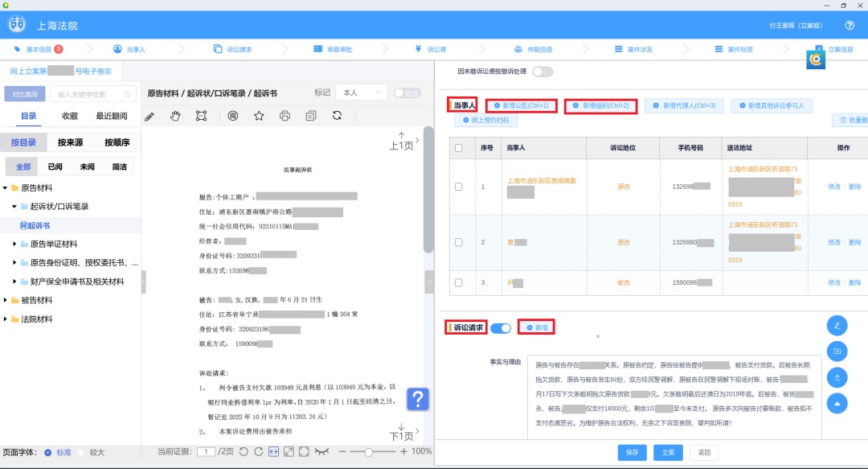This screenshot has width=868, height=469.
Task: Select the pencil annotation tool
Action: coord(149,117)
